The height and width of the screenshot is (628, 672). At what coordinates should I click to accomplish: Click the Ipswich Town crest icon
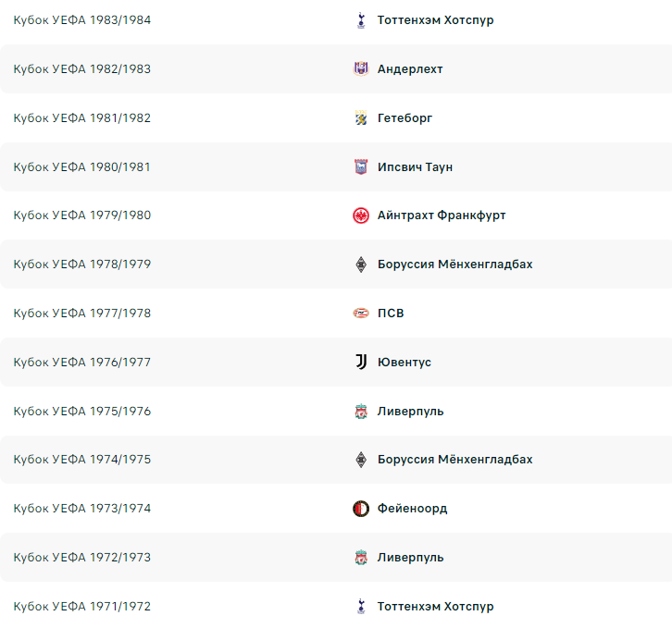coord(361,166)
